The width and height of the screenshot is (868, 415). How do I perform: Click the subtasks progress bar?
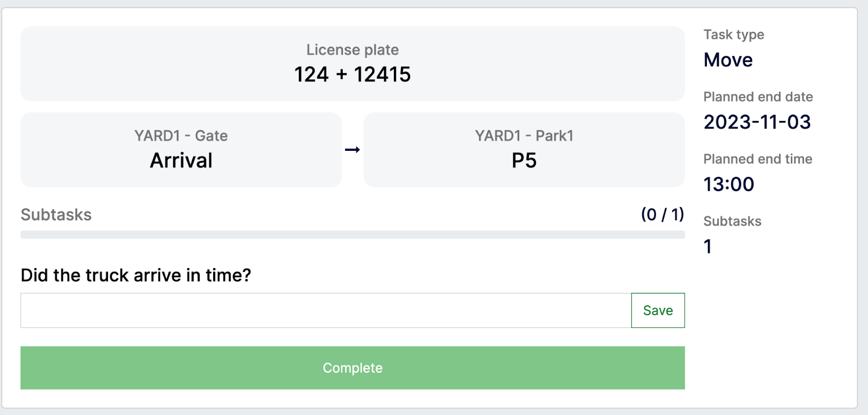pos(353,235)
